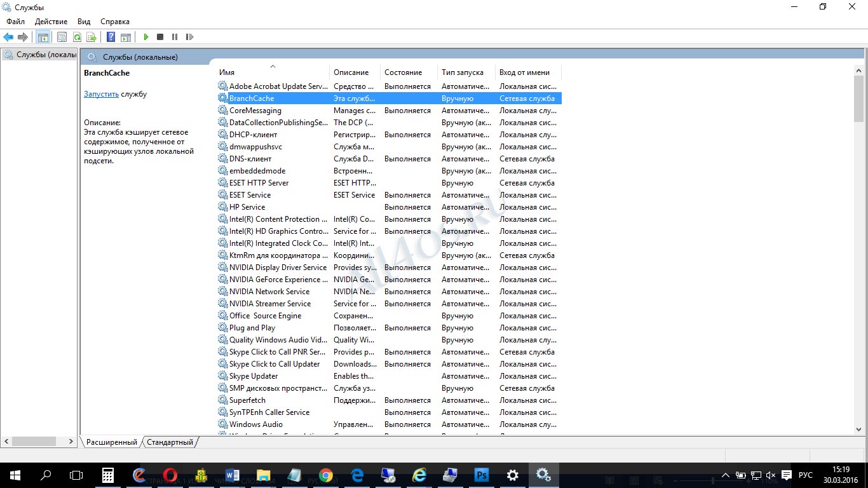Viewport: 868px width, 488px height.
Task: Select Intel(R) HD Graphics Control service
Action: [x=389, y=231]
